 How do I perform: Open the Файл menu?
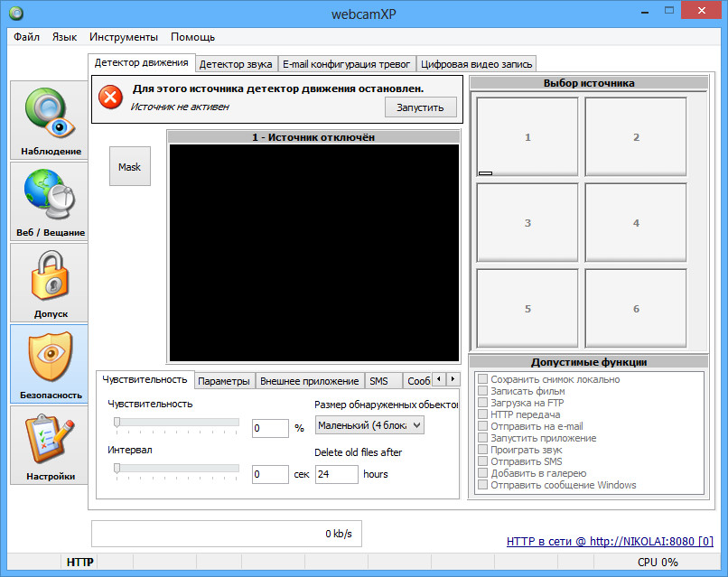[x=26, y=37]
